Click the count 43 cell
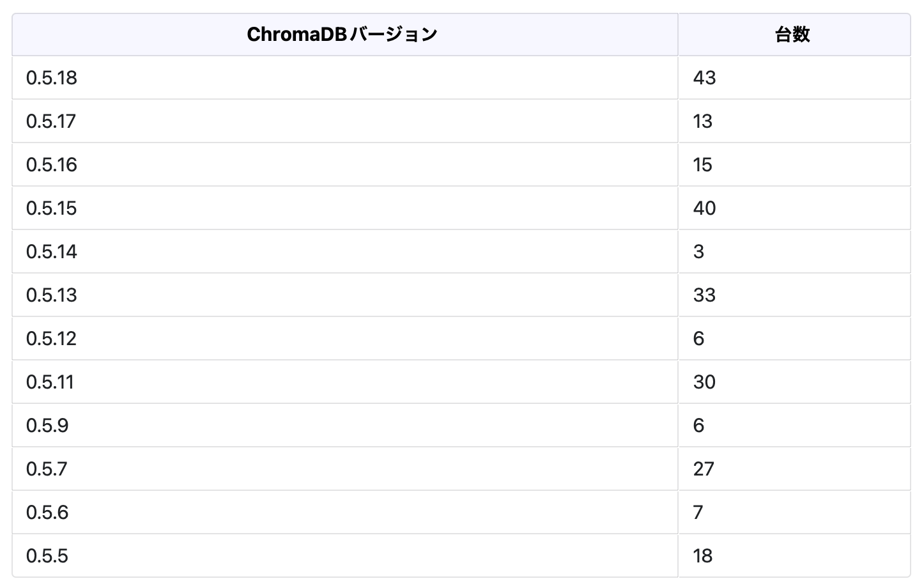This screenshot has height=588, width=924. tap(704, 78)
